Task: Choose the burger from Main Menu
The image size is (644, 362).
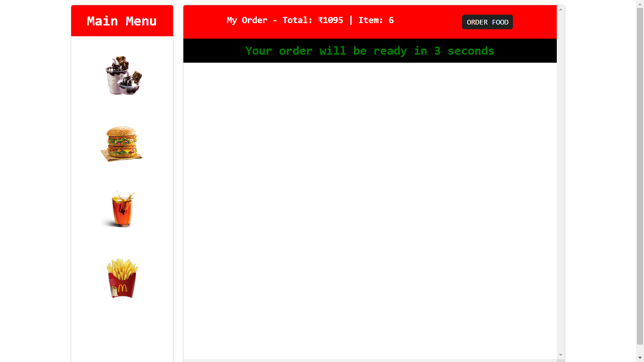Action: click(122, 144)
